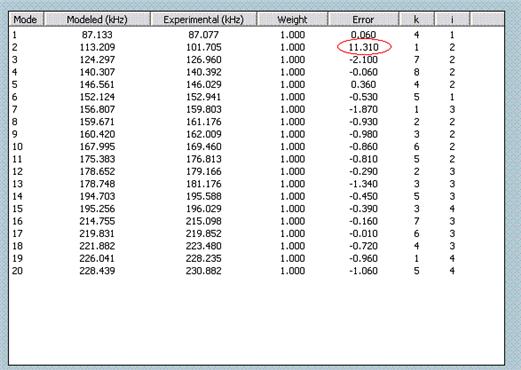
Task: Click error value -1.870
Action: 363,109
